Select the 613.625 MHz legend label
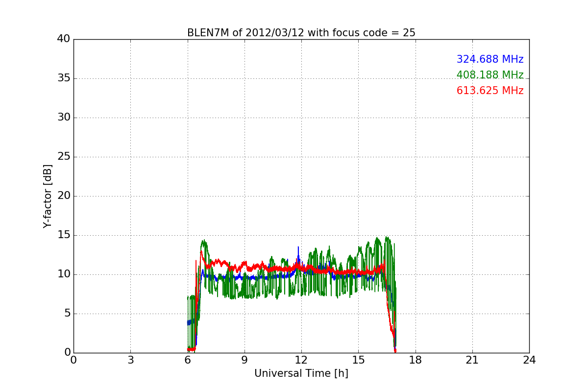Viewport: 588px width, 392px height. (x=490, y=91)
